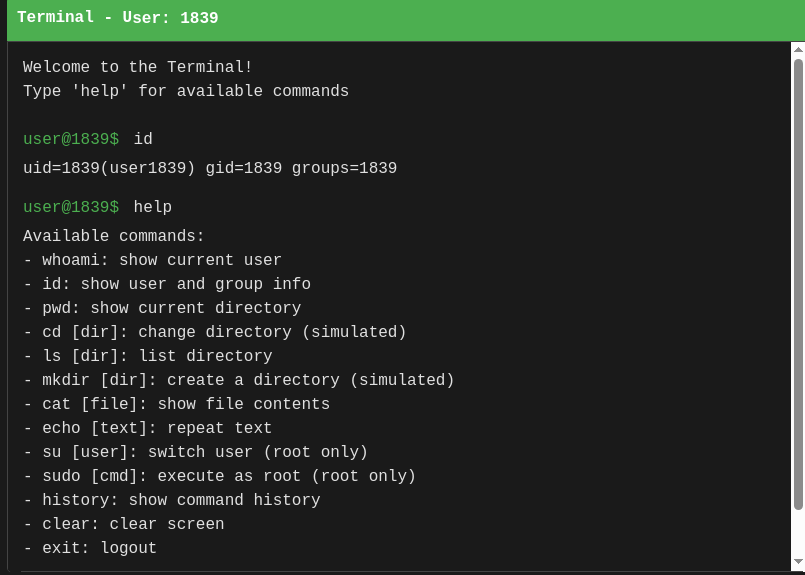The image size is (805, 575).
Task: Click the 'ls [dir]: list directory' line
Action: 148,356
